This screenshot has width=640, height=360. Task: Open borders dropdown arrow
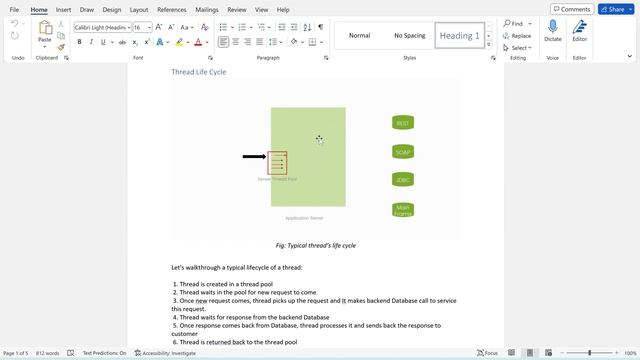click(x=321, y=42)
